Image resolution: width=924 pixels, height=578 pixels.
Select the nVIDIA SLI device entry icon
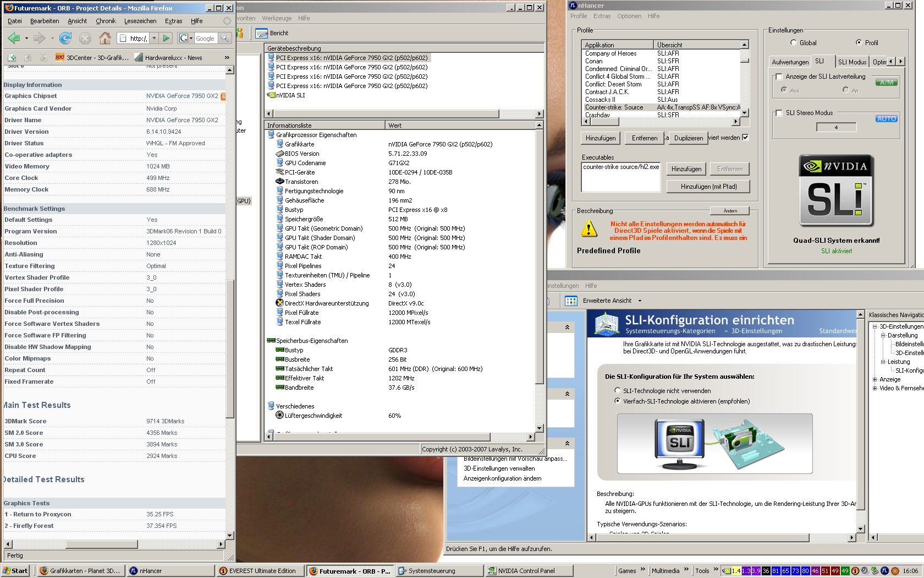click(271, 95)
